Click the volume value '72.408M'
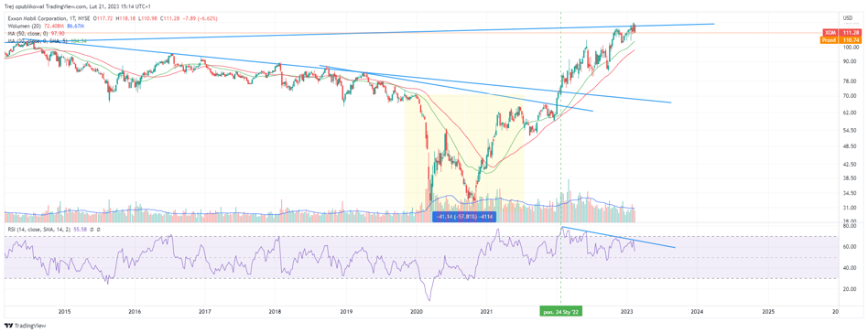 pos(54,26)
